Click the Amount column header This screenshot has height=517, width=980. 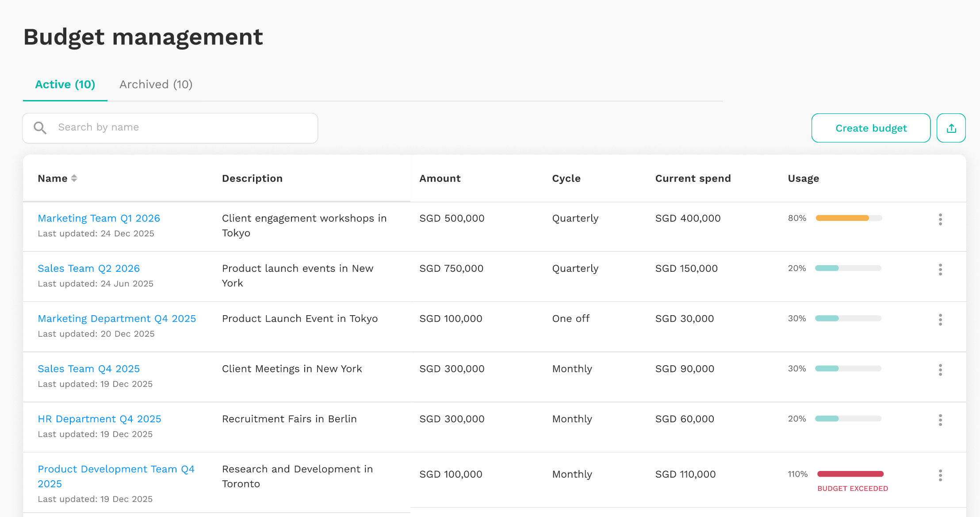point(440,178)
